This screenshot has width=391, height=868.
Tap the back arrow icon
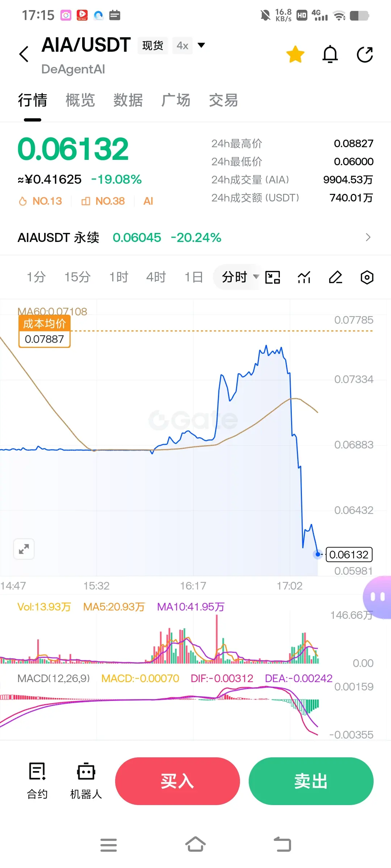click(24, 54)
